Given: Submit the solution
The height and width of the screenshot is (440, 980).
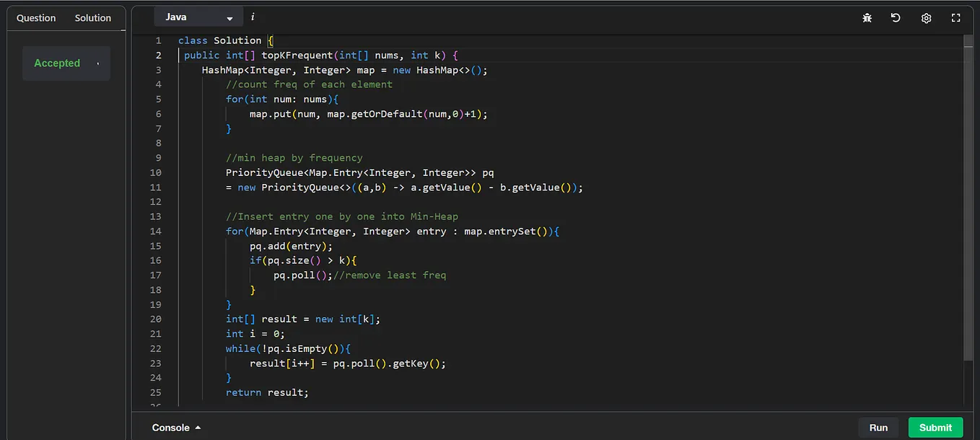Looking at the screenshot, I should [935, 427].
